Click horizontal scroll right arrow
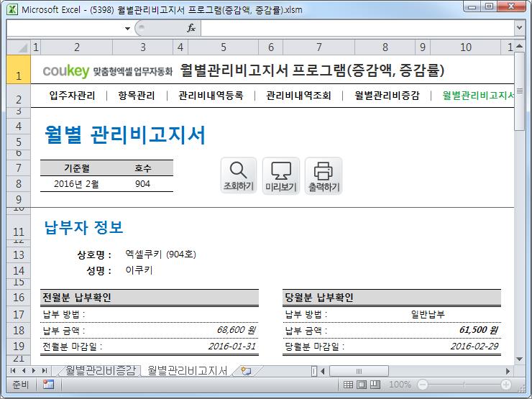 [508, 371]
